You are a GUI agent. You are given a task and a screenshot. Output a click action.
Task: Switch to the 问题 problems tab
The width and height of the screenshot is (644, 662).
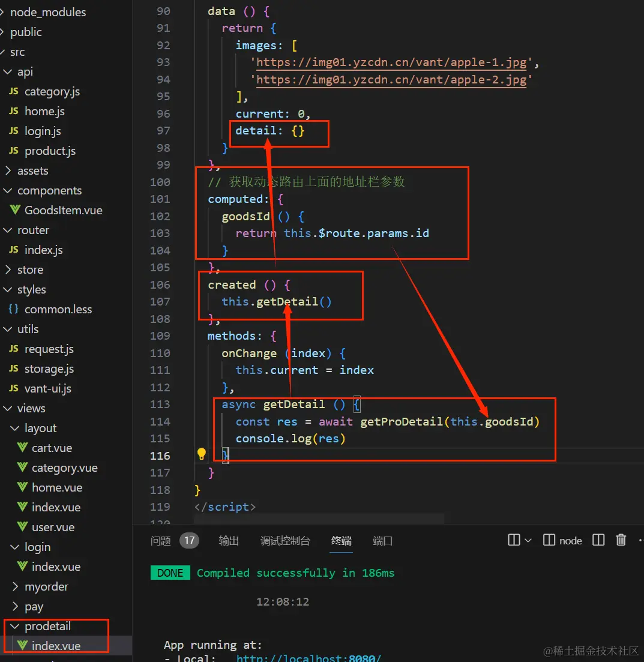click(160, 540)
